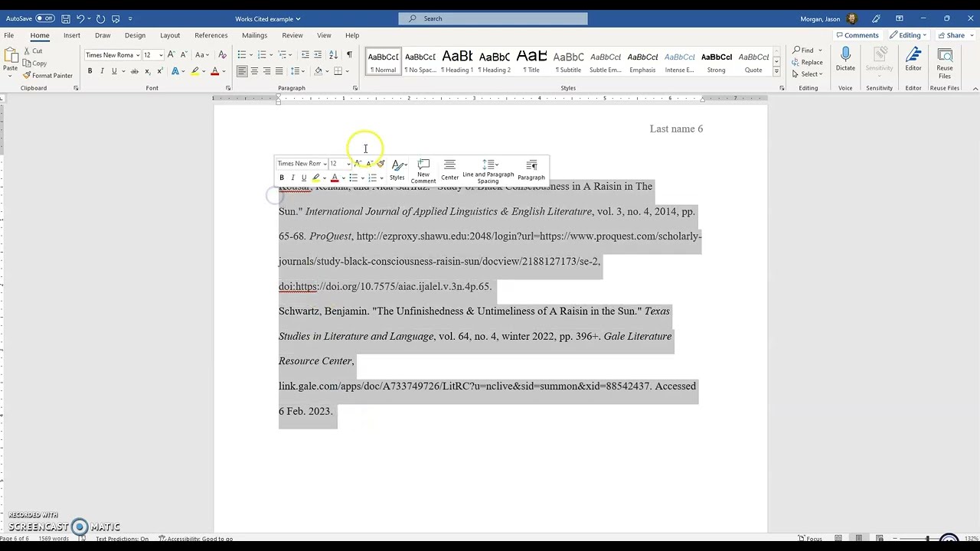Screen dimensions: 980x551
Task: Center text using ribbon Paragraph group
Action: pyautogui.click(x=254, y=71)
